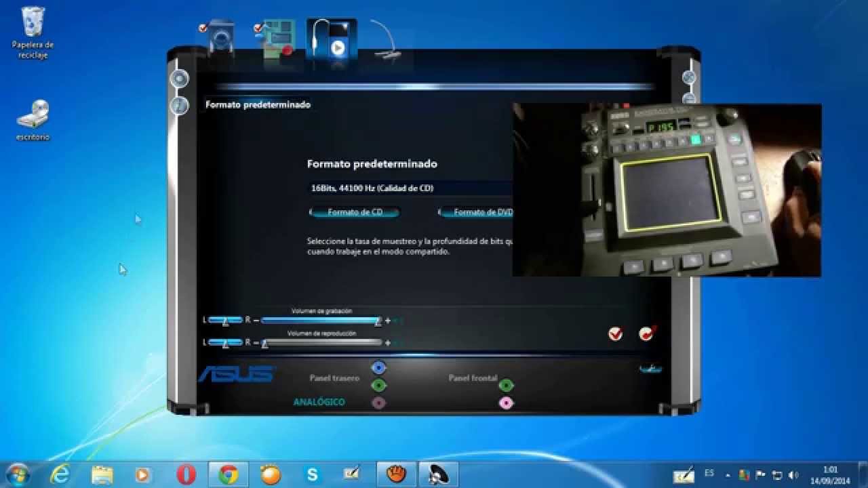Select the pink front panel jack

(x=505, y=403)
